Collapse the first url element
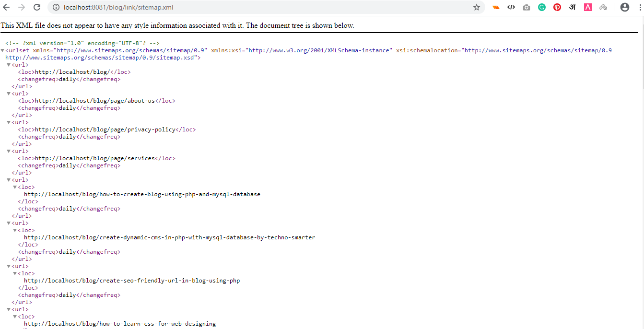This screenshot has height=329, width=644. click(8, 64)
